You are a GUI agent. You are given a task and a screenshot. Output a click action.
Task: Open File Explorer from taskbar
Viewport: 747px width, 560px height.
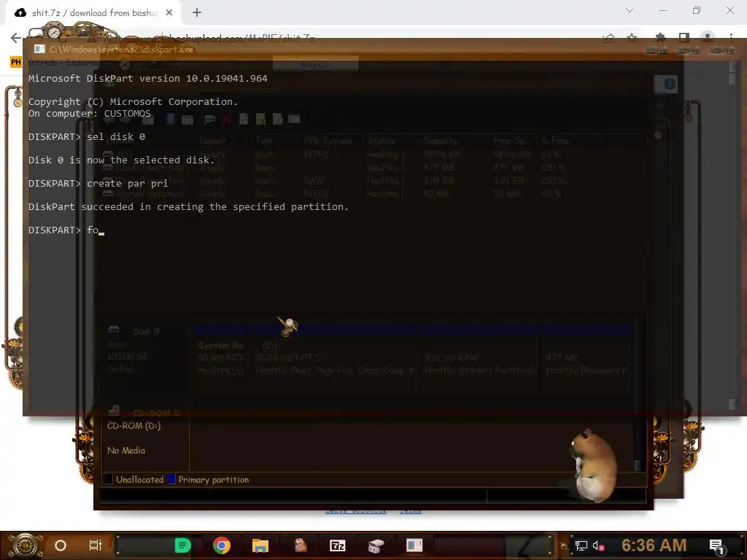(260, 545)
